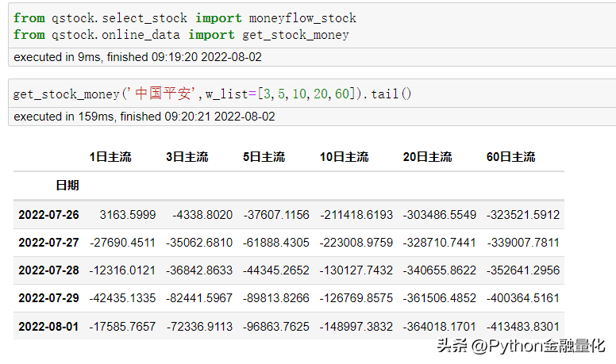Screen dimensions: 616x364
Task: Select row label 2022-07-29
Action: click(48, 298)
